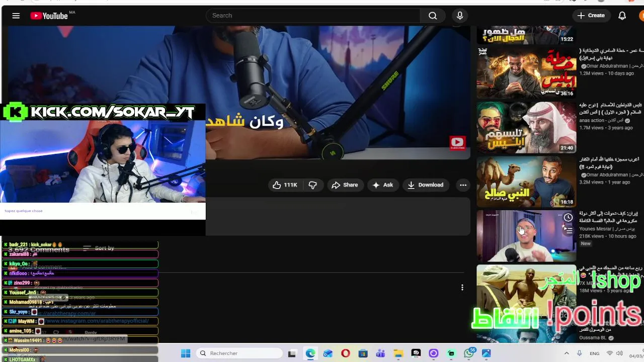Screen dimensions: 644x362
Task: Click '1.2M views · 10 days ago' text
Action: [607, 73]
